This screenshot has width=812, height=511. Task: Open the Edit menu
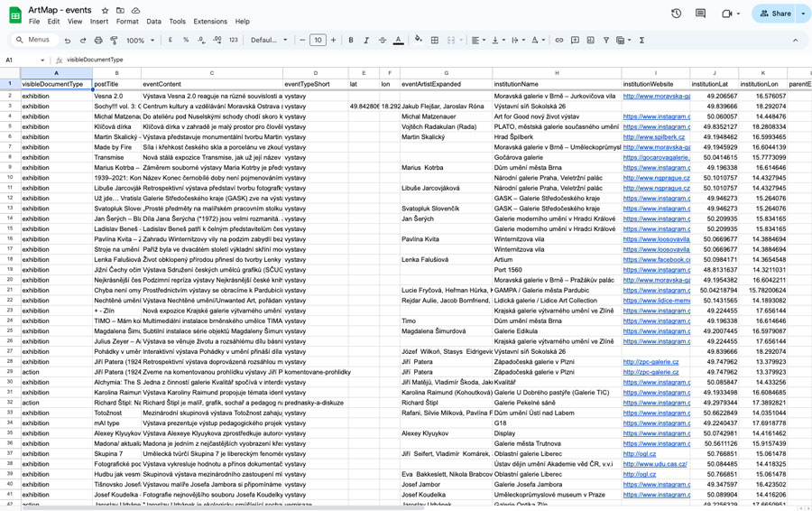pyautogui.click(x=53, y=22)
